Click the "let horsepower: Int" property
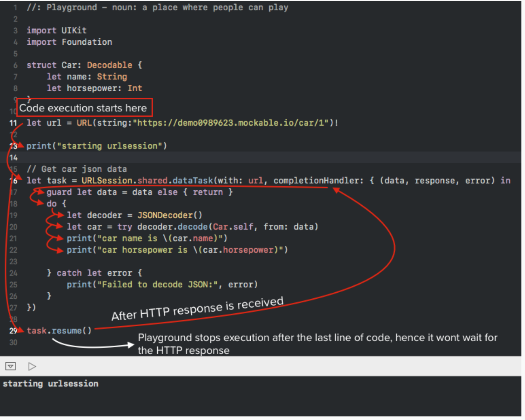This screenshot has height=420, width=525. point(95,88)
